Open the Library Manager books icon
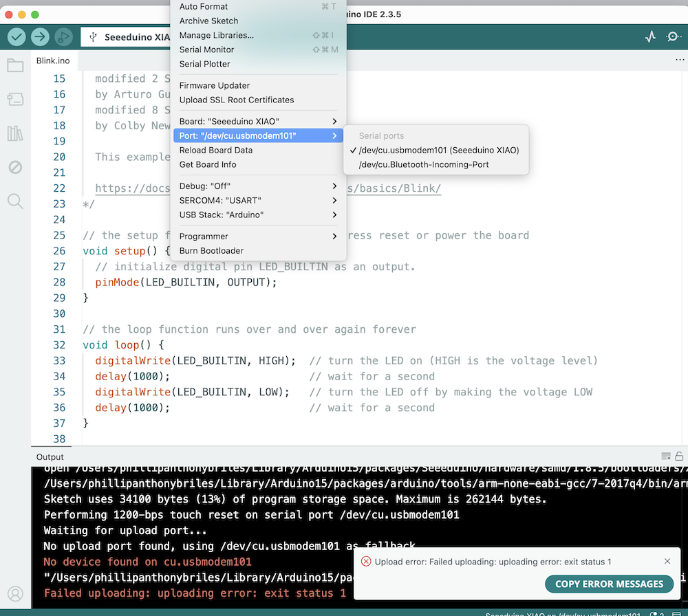688x616 pixels. (x=15, y=133)
